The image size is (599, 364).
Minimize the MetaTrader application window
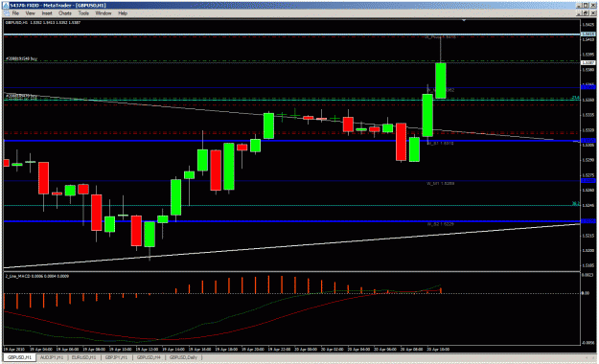coord(579,5)
